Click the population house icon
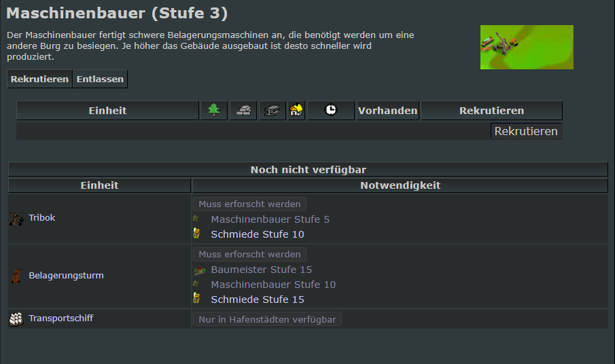The height and width of the screenshot is (364, 615). (x=296, y=111)
